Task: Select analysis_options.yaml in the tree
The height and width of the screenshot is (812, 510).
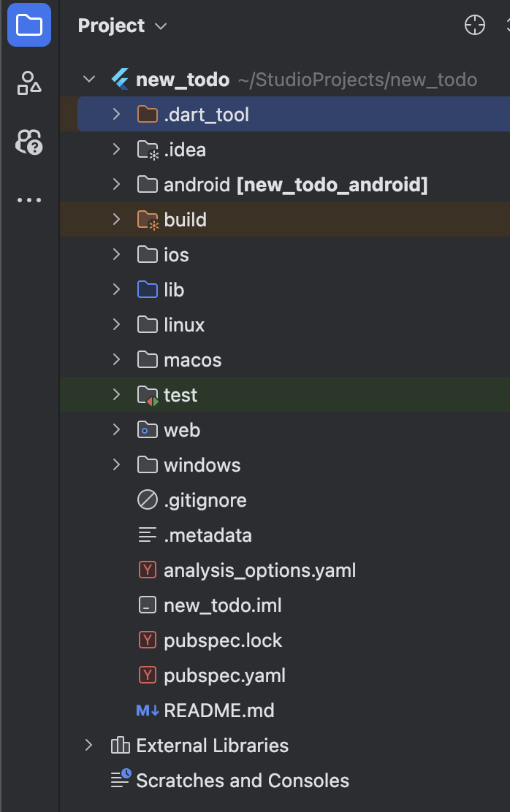Action: (259, 571)
